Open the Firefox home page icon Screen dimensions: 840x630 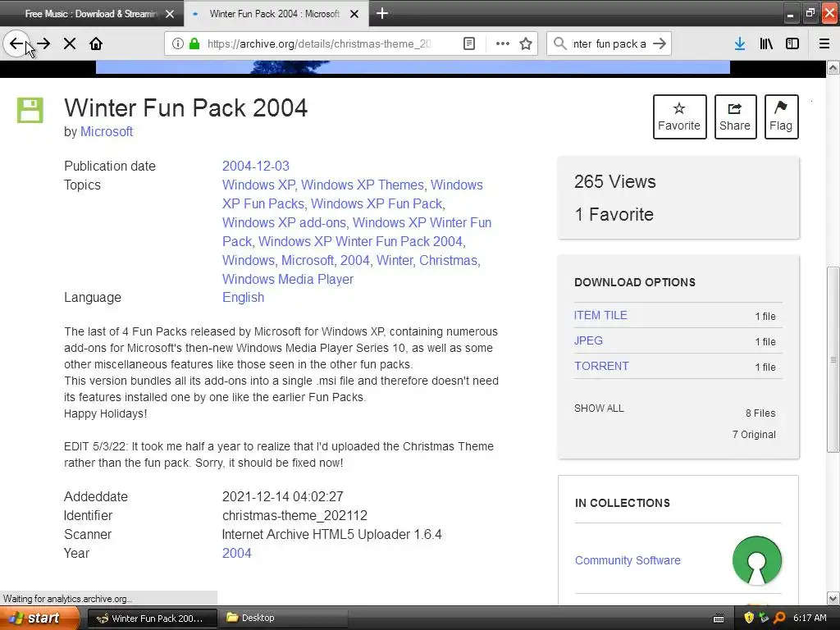[x=96, y=43]
